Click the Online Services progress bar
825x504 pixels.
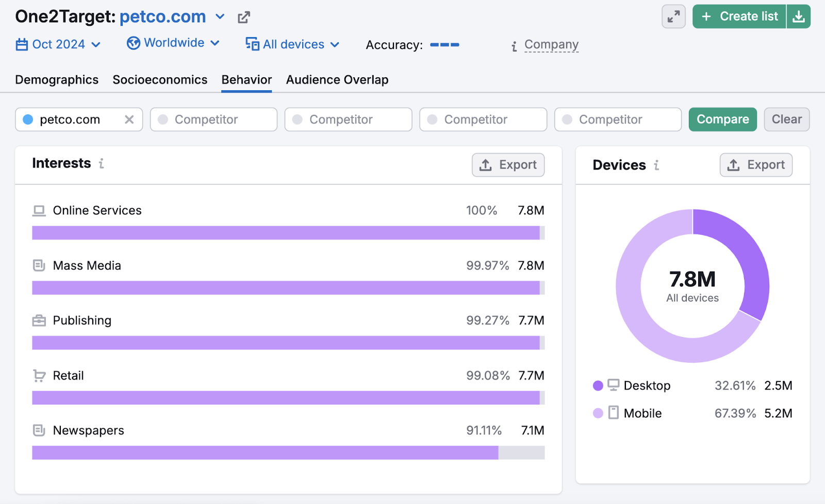(288, 233)
